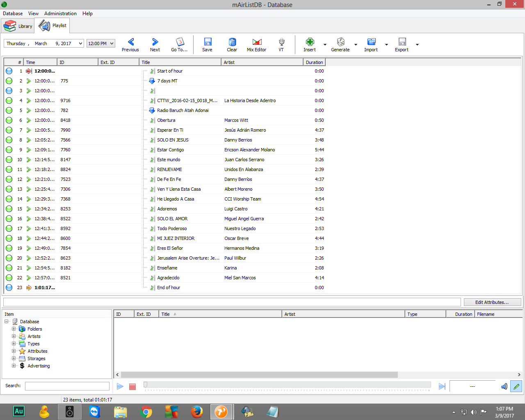This screenshot has height=420, width=525.
Task: Click the Import icon
Action: 372,42
